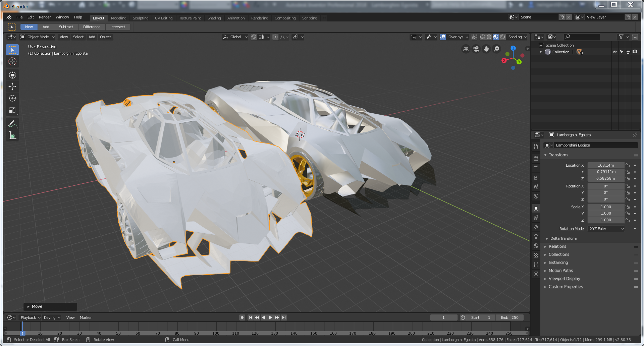The height and width of the screenshot is (346, 644).
Task: Toggle Collection visibility eye in outliner
Action: coord(615,52)
